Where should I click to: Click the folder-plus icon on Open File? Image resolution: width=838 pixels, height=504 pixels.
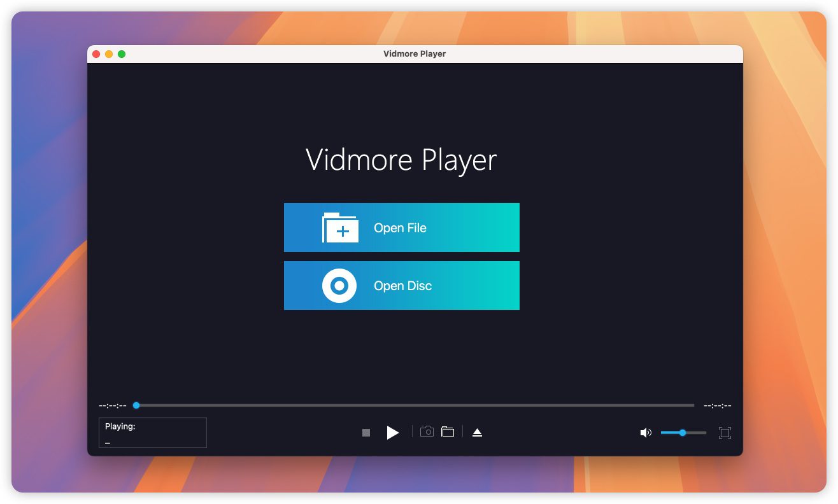click(x=340, y=228)
